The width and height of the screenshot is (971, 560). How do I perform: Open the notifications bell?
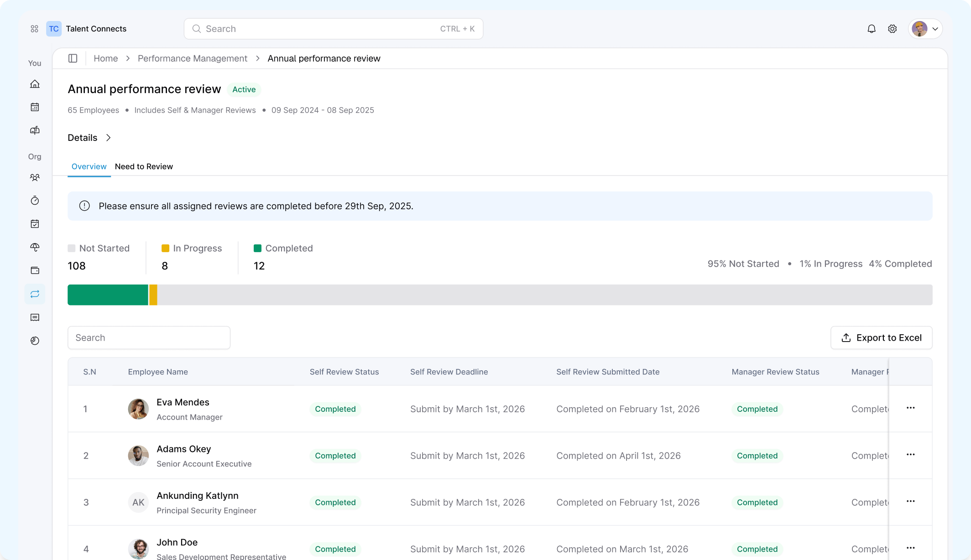872,29
